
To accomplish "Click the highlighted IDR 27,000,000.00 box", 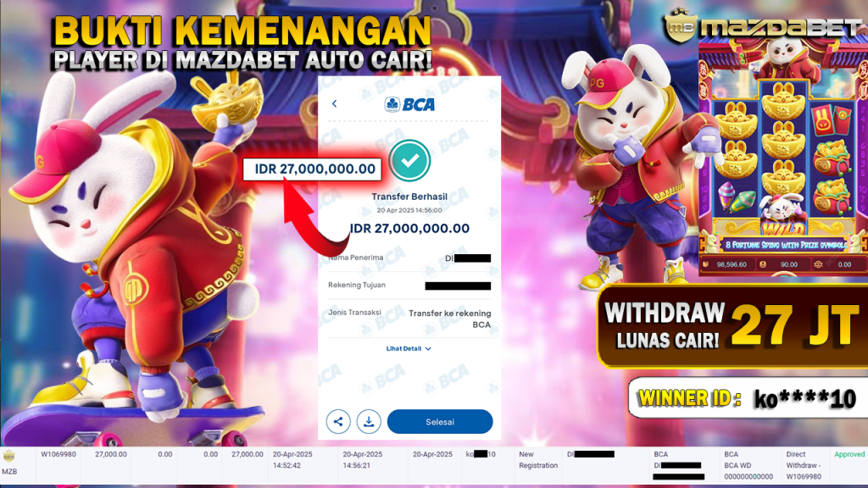I will coord(312,169).
